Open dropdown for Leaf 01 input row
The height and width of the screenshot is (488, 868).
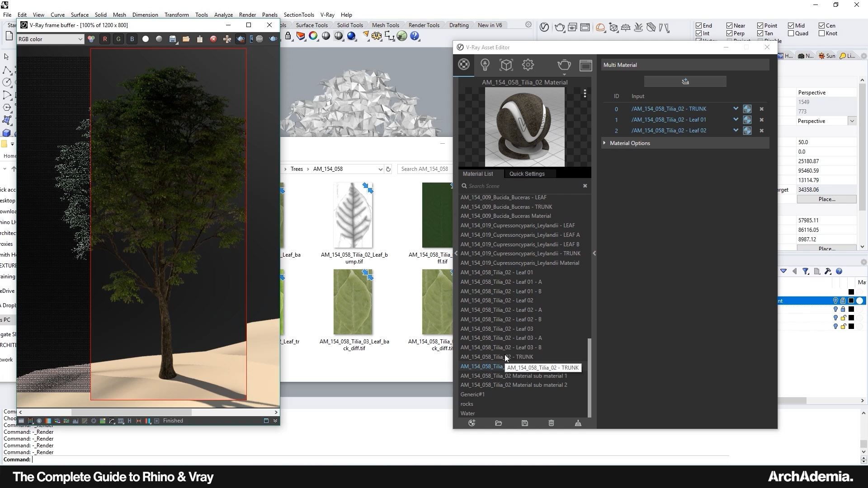click(736, 120)
